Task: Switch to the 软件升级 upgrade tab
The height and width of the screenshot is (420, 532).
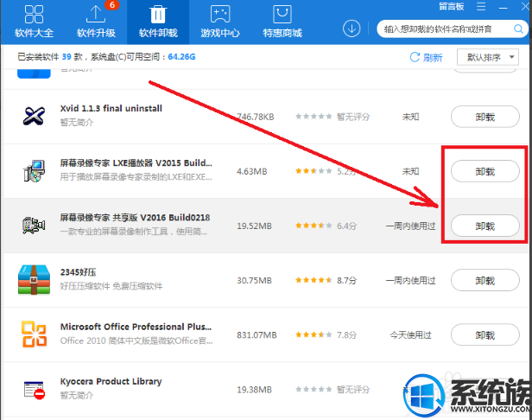Action: tap(95, 22)
